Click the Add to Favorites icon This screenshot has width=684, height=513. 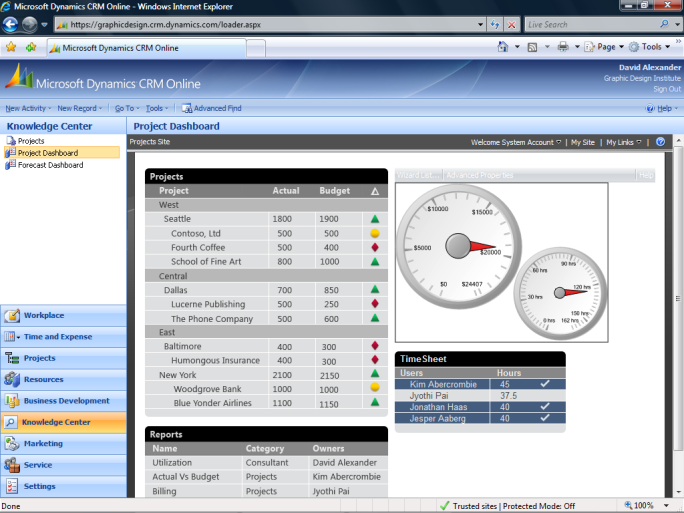[x=31, y=47]
